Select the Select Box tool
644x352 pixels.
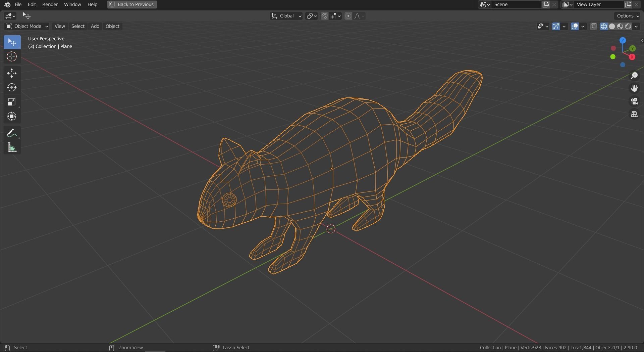tap(12, 42)
